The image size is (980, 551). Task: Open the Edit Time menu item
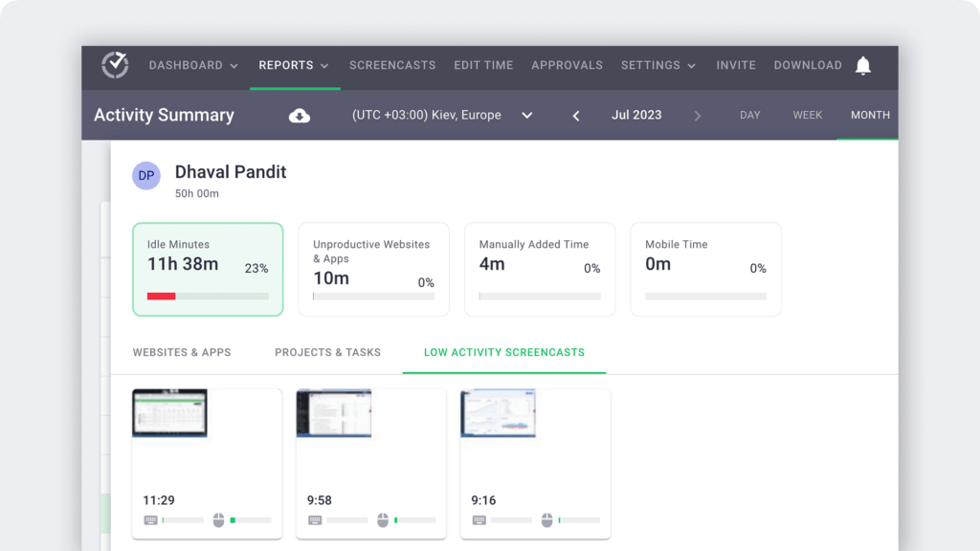(x=483, y=64)
